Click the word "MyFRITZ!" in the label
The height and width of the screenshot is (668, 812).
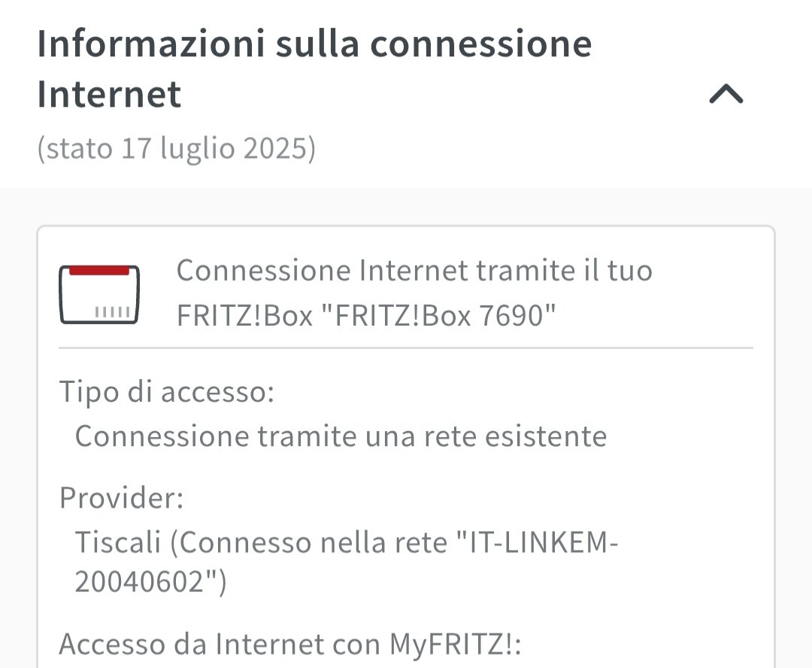(454, 645)
